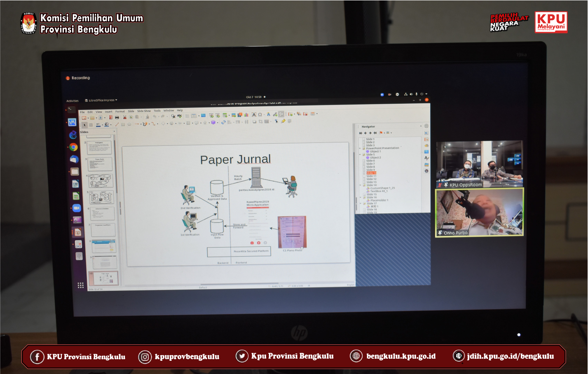Go to the last slide in Navigator
The image size is (588, 374).
point(375,133)
